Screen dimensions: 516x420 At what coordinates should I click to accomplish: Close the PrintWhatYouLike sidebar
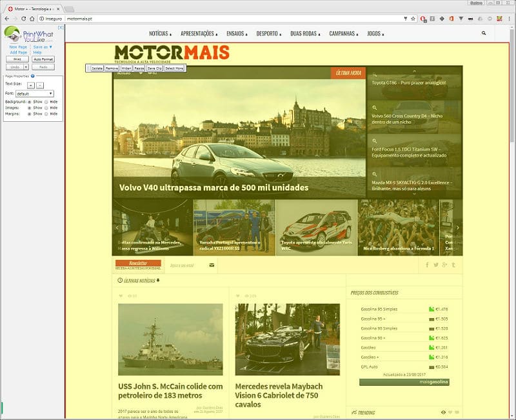pyautogui.click(x=61, y=28)
